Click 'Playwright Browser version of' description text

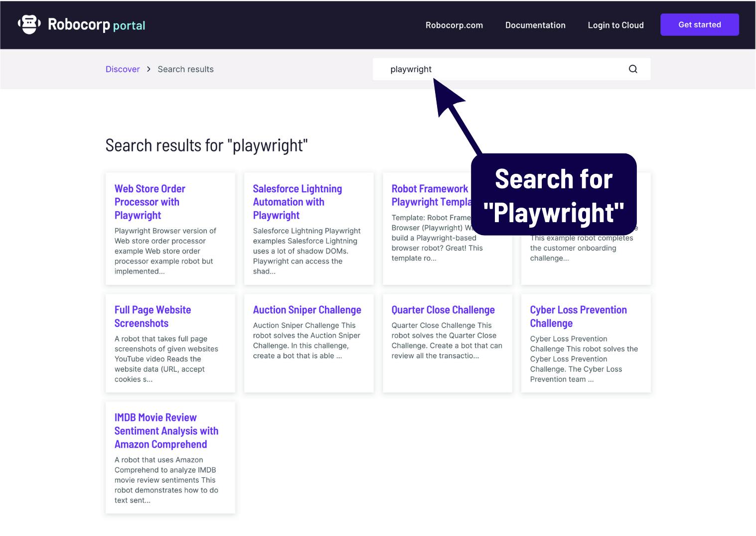(x=165, y=231)
